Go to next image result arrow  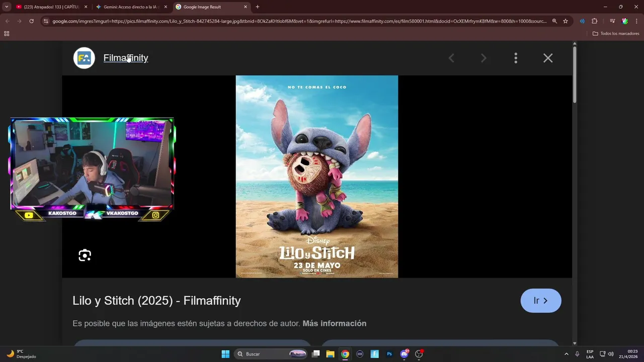(x=484, y=58)
